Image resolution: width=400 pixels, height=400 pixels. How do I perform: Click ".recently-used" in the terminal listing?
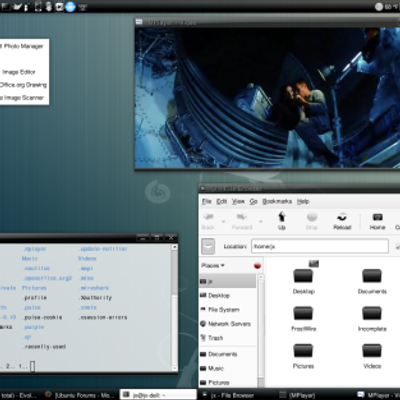point(44,347)
